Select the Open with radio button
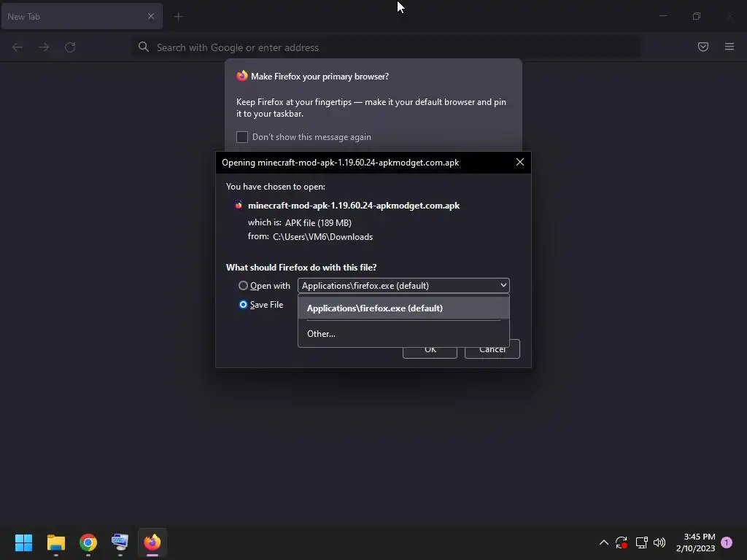This screenshot has width=747, height=560. pos(243,286)
